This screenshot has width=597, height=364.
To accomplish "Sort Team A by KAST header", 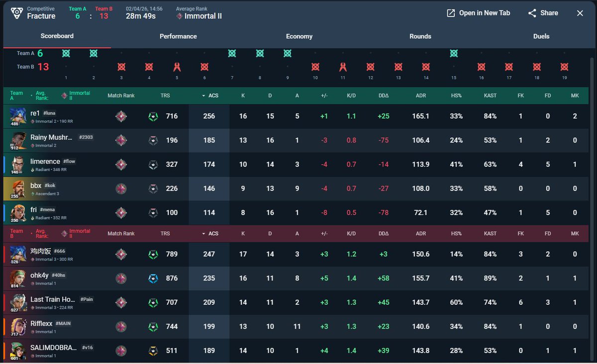I will click(x=490, y=94).
